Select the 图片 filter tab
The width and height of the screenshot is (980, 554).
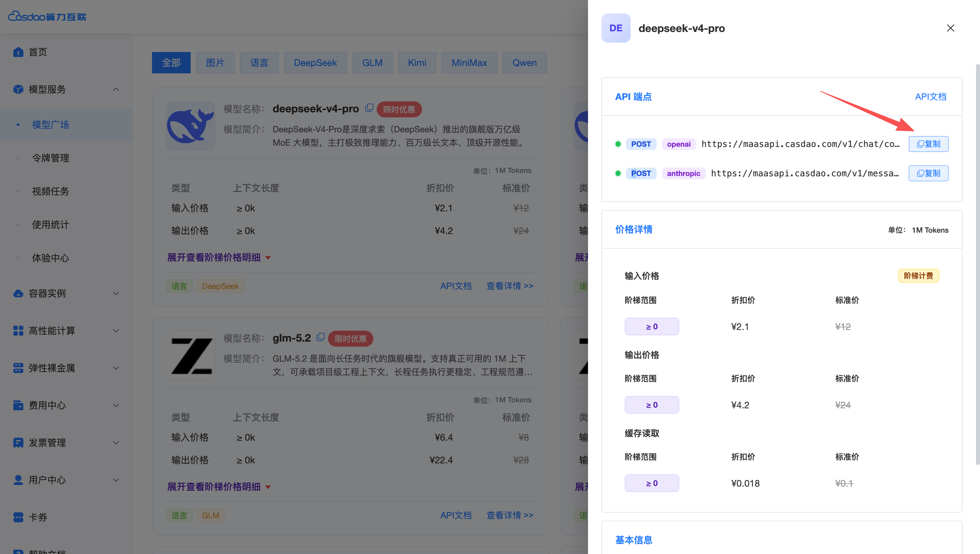(x=215, y=63)
